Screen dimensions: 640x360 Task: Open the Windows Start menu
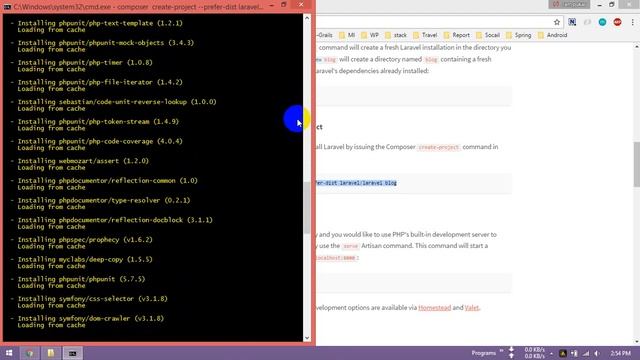(9, 353)
